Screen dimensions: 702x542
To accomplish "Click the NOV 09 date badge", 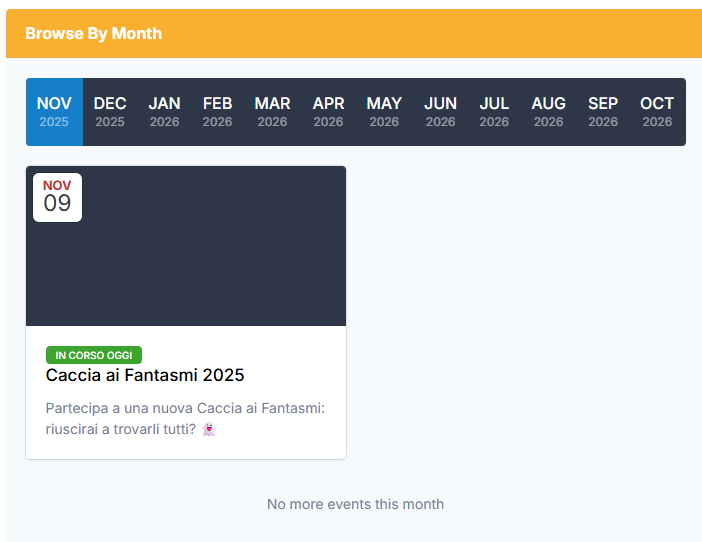I will point(57,197).
